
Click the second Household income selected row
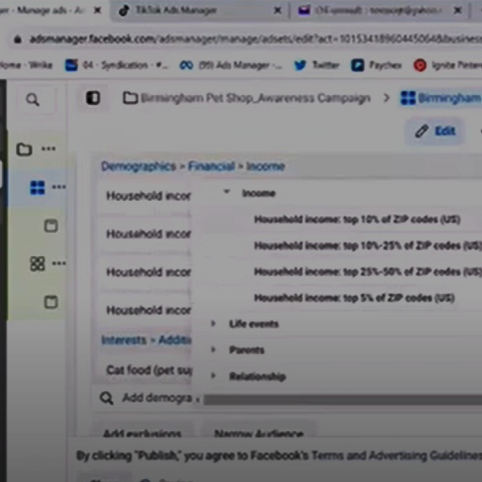pos(145,234)
